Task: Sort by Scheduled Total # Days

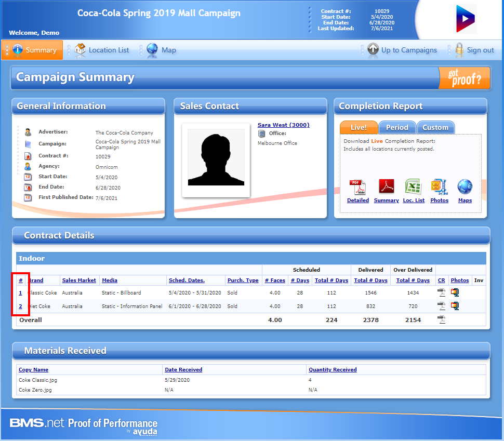Action: (331, 280)
